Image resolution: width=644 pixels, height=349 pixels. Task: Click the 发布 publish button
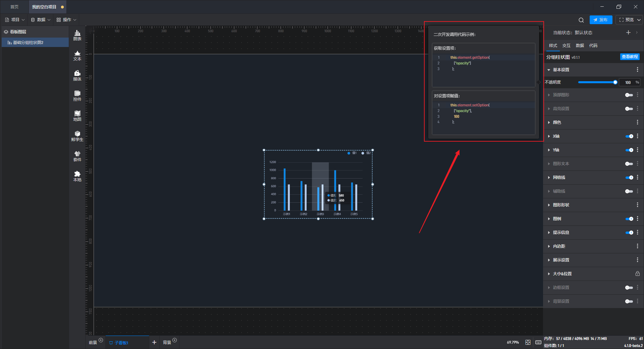[x=601, y=20]
